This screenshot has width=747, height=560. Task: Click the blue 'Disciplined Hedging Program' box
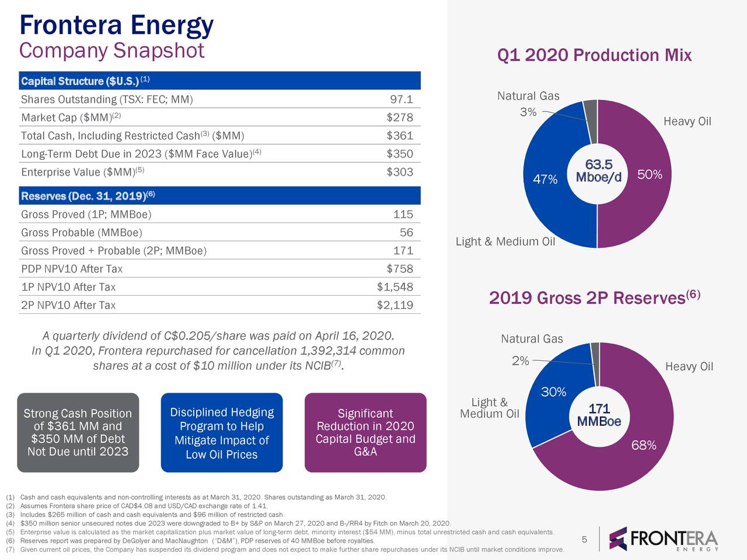point(222,433)
